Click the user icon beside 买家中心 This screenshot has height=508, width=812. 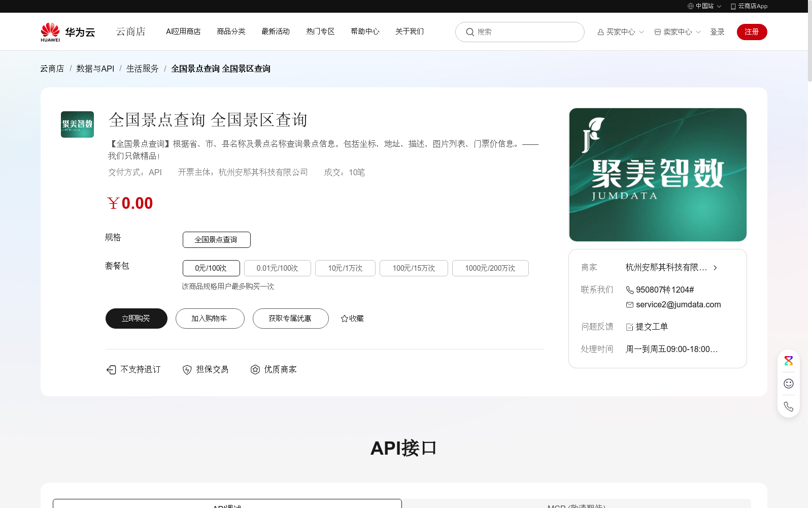point(601,32)
